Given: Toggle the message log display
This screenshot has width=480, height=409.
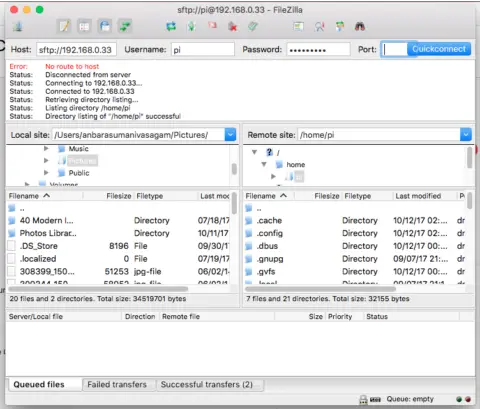Looking at the screenshot, I should pyautogui.click(x=64, y=26).
